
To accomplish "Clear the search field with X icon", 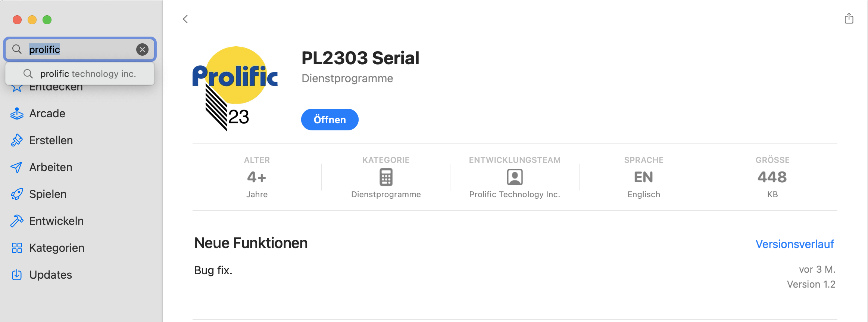I will 142,49.
